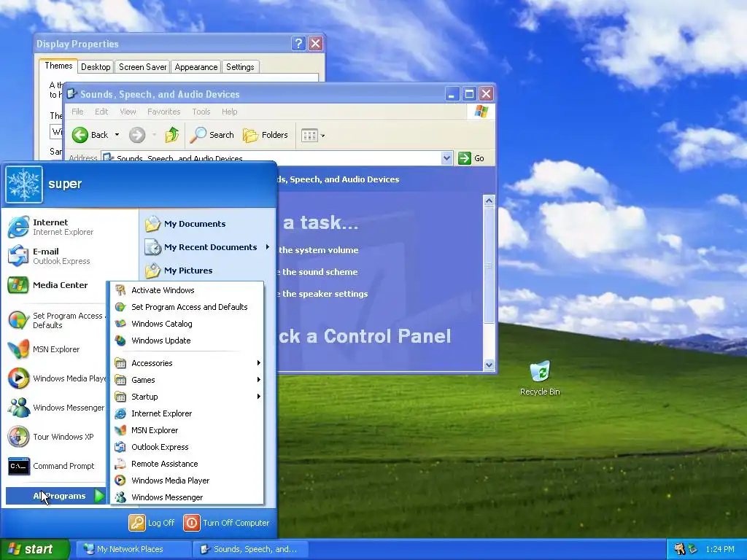Click the scroll down arrow in control panel

[489, 365]
